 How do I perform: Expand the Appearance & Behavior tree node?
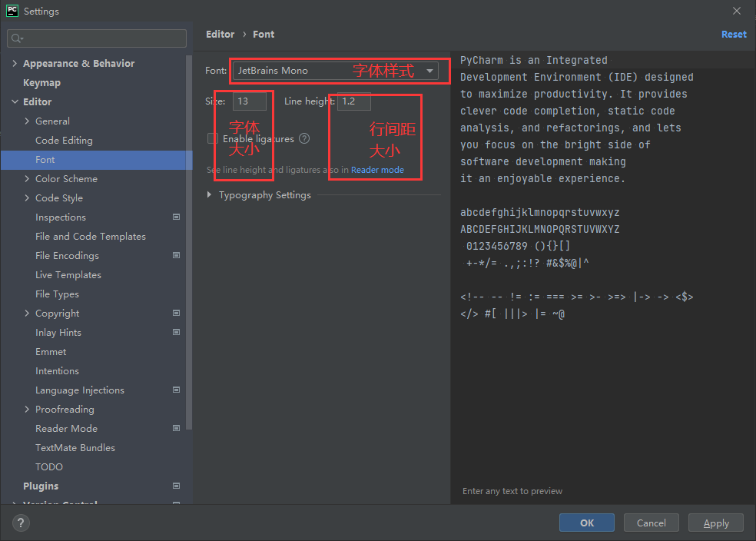[x=15, y=64]
